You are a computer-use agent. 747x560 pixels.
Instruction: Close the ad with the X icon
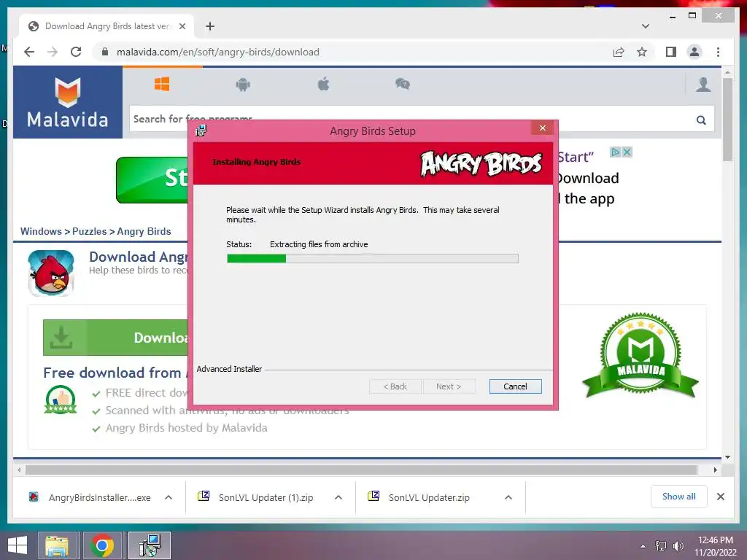[x=627, y=152]
